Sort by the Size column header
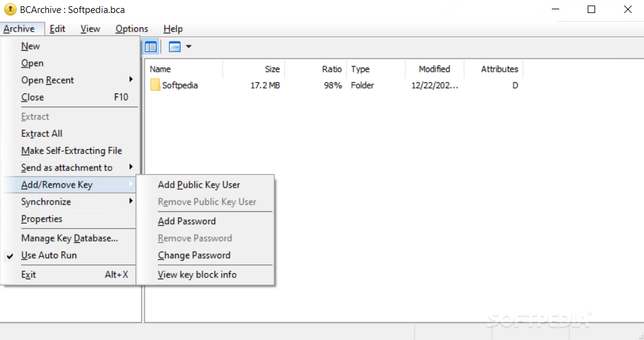The height and width of the screenshot is (340, 644). (x=254, y=69)
